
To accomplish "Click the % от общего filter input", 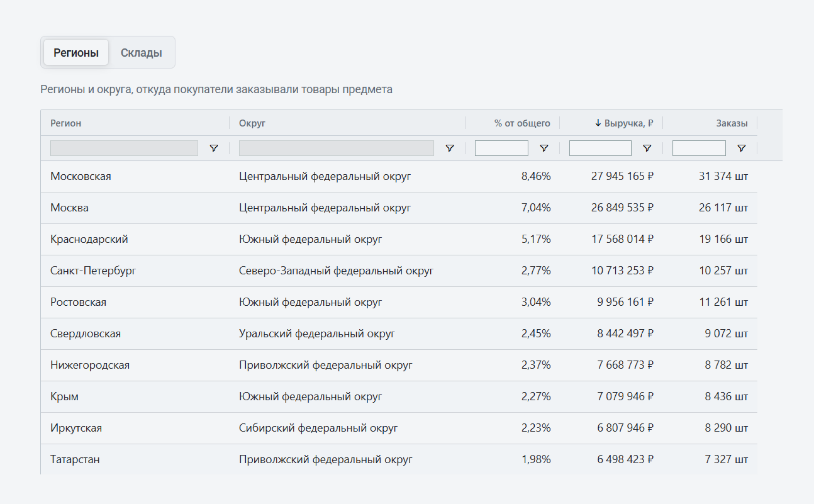I will 501,148.
